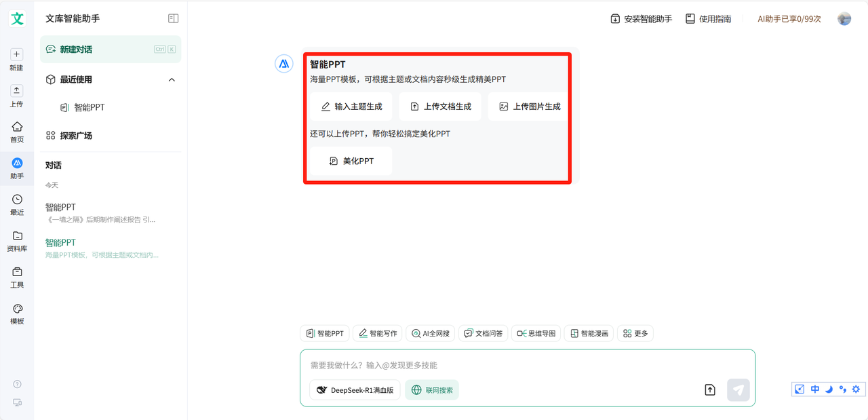Image resolution: width=868 pixels, height=420 pixels.
Task: Click the send message arrow button
Action: click(x=738, y=389)
